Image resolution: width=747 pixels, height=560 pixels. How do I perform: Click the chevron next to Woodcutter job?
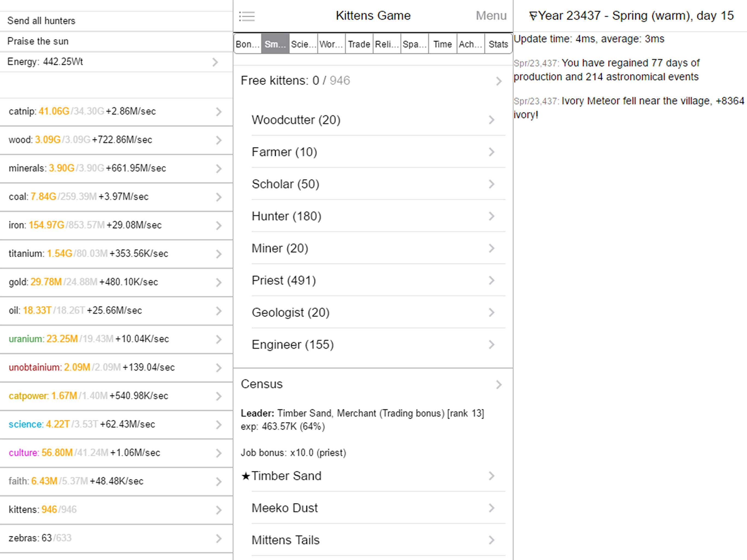tap(491, 120)
